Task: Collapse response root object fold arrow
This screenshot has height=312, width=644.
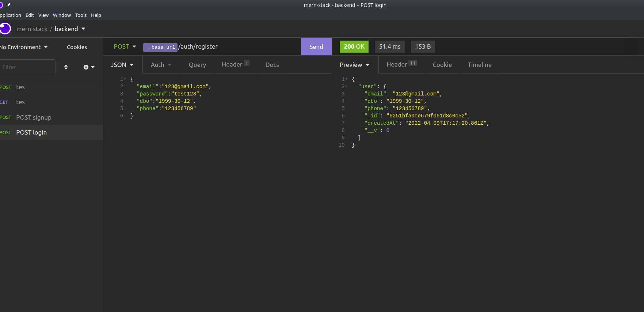Action: 346,79
